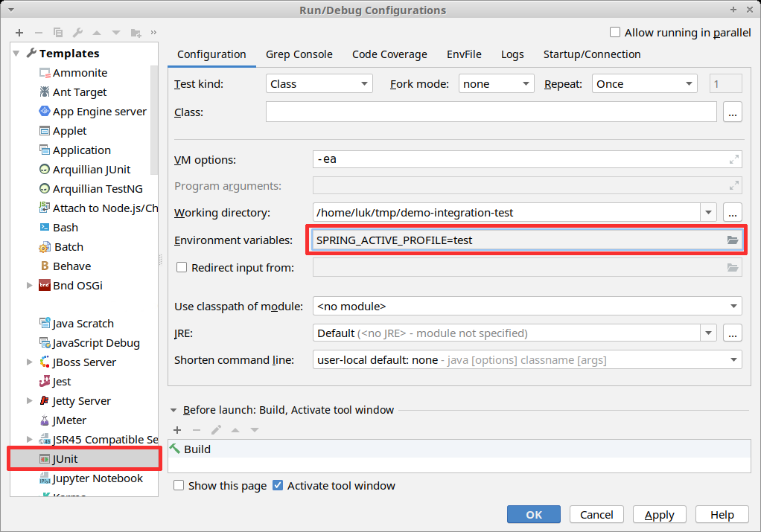
Task: Click the wrench edit templates icon
Action: click(x=77, y=33)
